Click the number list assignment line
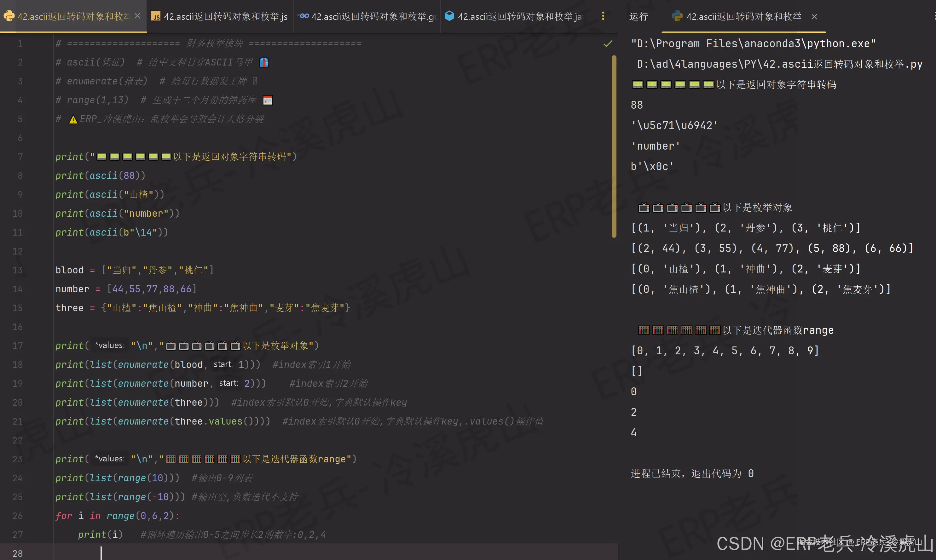The width and height of the screenshot is (936, 560). tap(126, 289)
